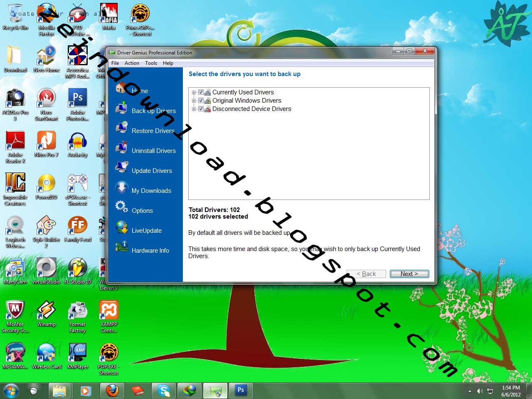Click the Back button
The width and height of the screenshot is (532, 399).
coord(366,274)
